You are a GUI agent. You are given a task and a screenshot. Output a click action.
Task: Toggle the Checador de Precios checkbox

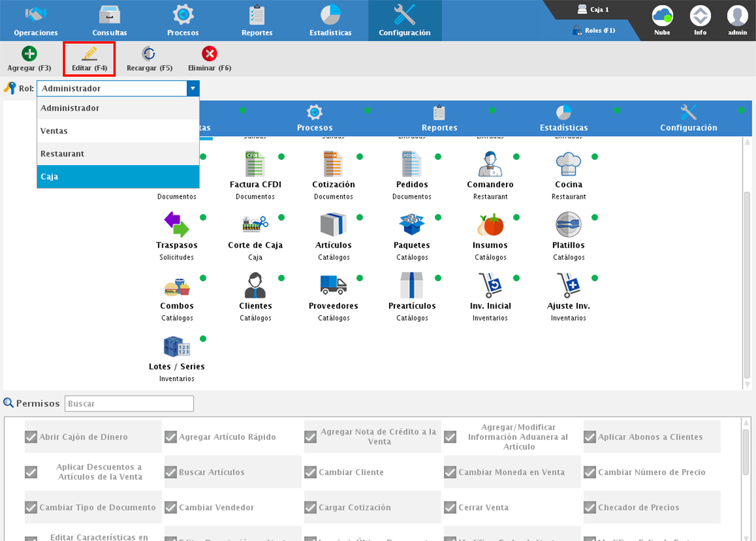[590, 507]
